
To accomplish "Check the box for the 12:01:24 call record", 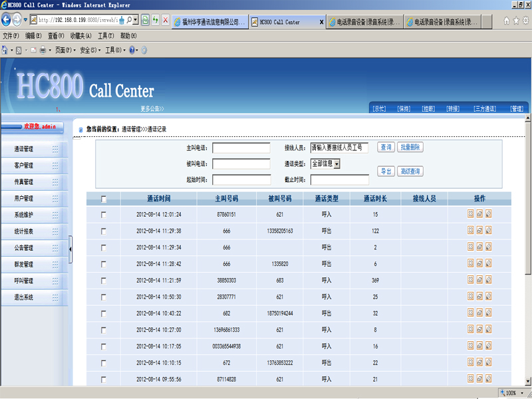I will tap(103, 215).
